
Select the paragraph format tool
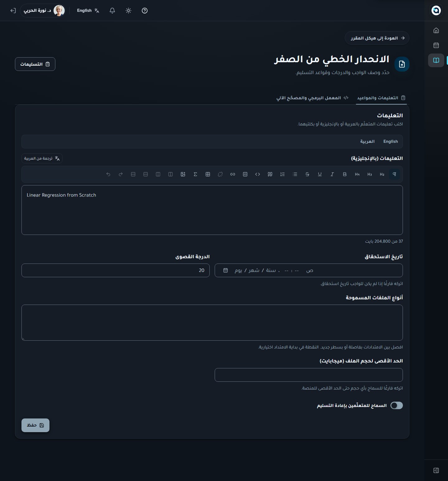pos(394,174)
